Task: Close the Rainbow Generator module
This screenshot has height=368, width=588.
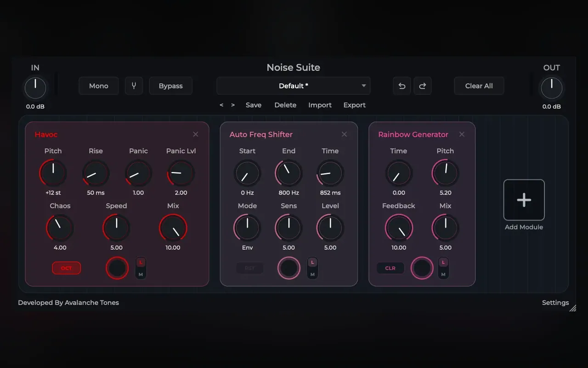Action: coord(462,134)
